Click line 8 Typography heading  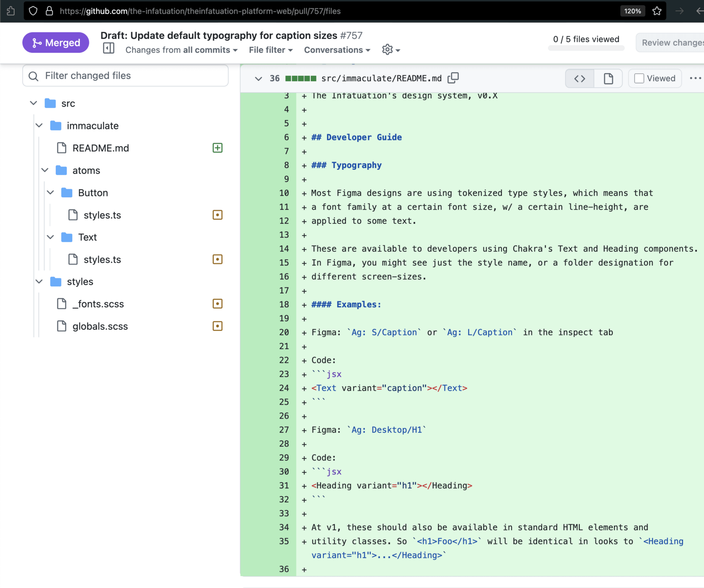coord(347,165)
